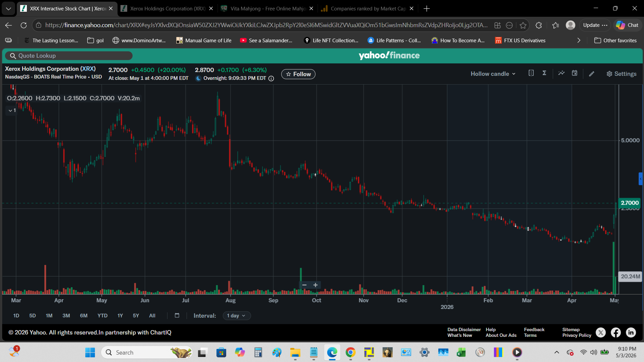Open chart Settings
Viewport: 644px width, 362px height.
(621, 74)
